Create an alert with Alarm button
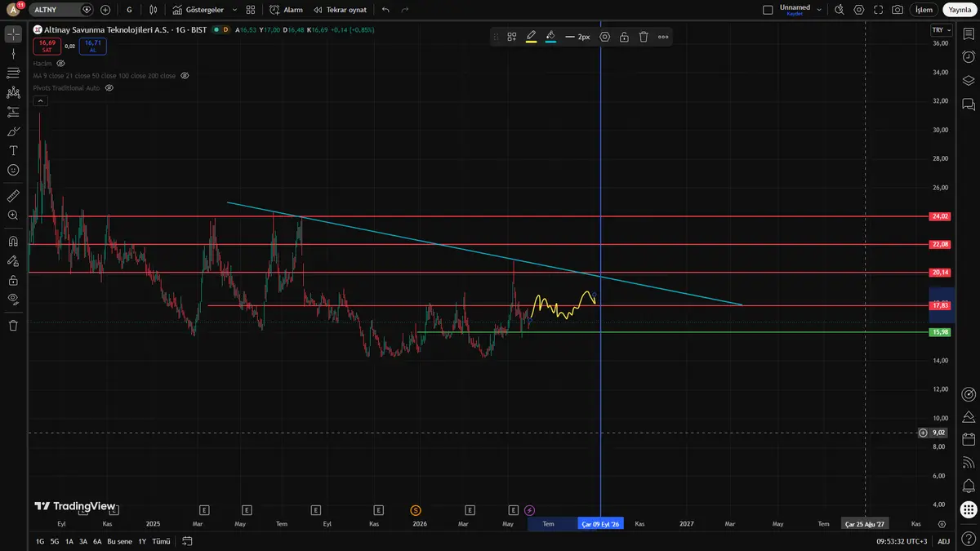980x551 pixels. point(286,10)
